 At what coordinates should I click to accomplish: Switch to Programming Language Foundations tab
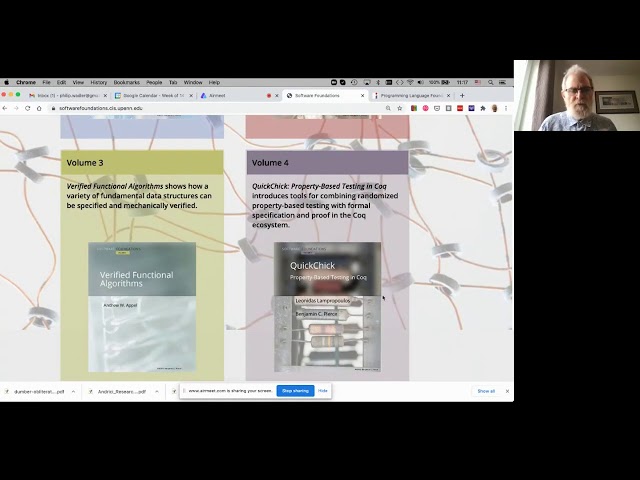point(410,96)
